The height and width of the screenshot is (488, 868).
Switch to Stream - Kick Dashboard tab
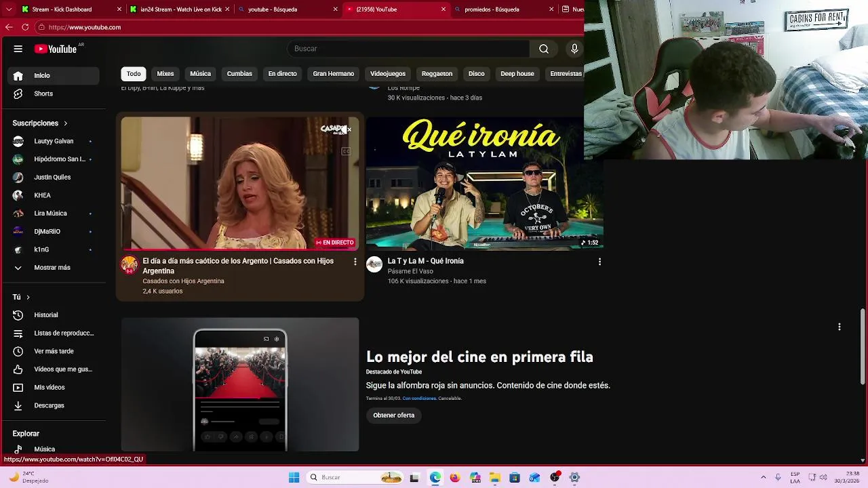click(71, 9)
